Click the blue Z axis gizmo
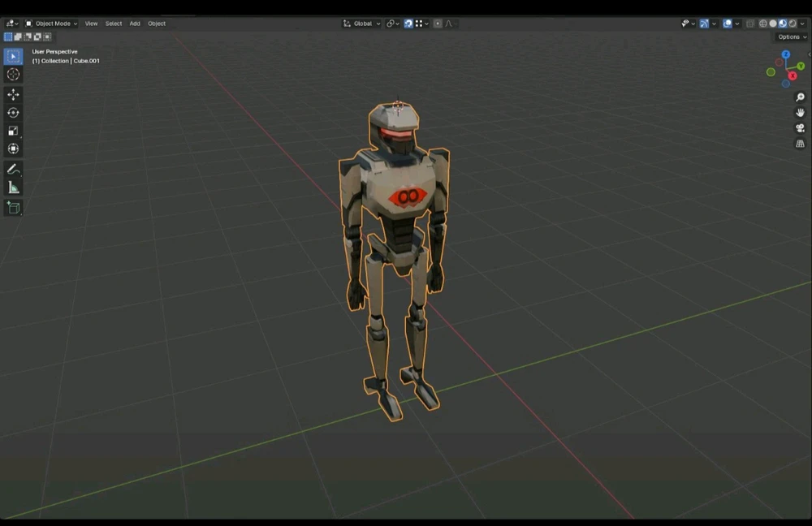The image size is (812, 526). [x=786, y=54]
